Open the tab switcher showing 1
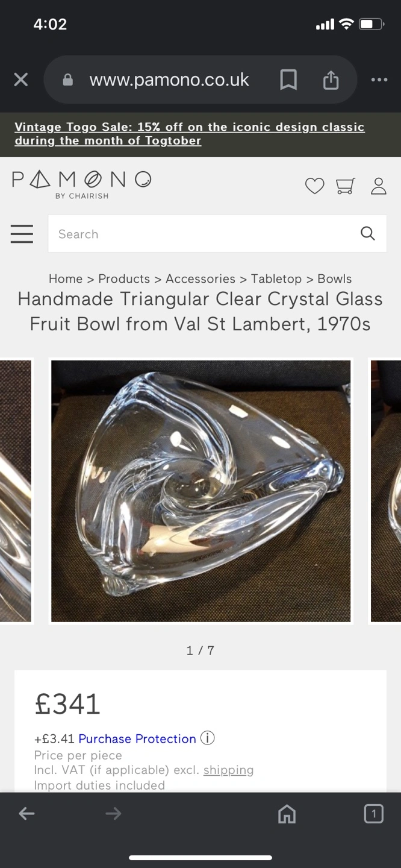The image size is (401, 868). 373,814
